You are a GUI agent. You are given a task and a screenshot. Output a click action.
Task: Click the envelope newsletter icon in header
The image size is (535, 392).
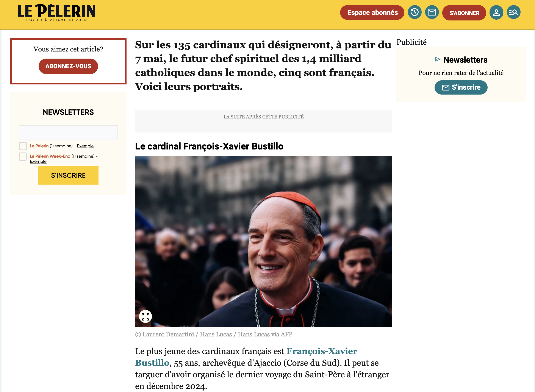[432, 12]
